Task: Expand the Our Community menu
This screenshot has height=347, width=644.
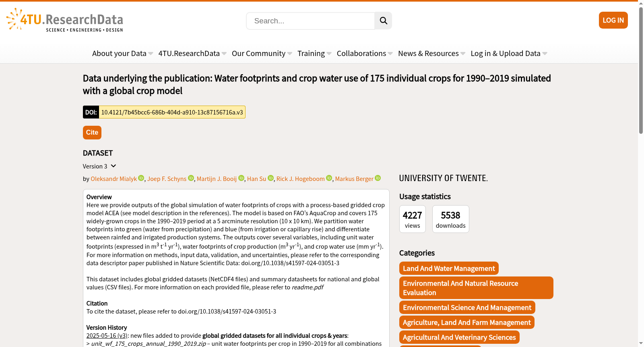Action: tap(262, 54)
